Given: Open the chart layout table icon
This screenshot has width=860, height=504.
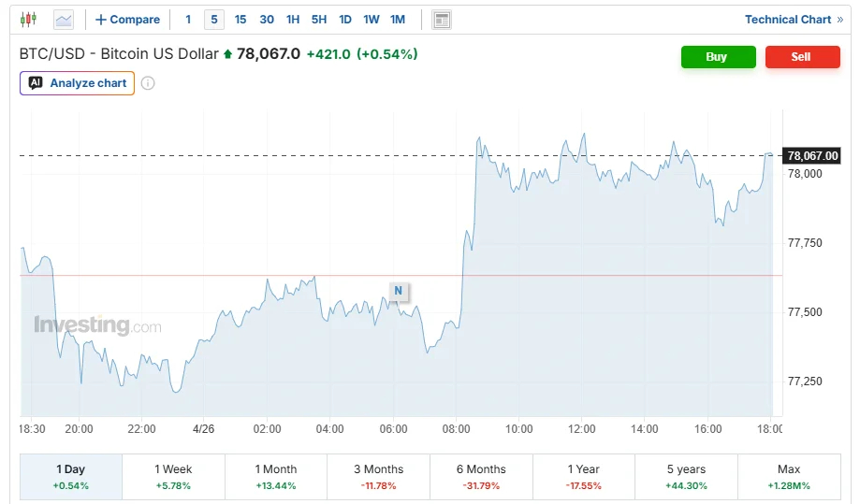Looking at the screenshot, I should [442, 21].
